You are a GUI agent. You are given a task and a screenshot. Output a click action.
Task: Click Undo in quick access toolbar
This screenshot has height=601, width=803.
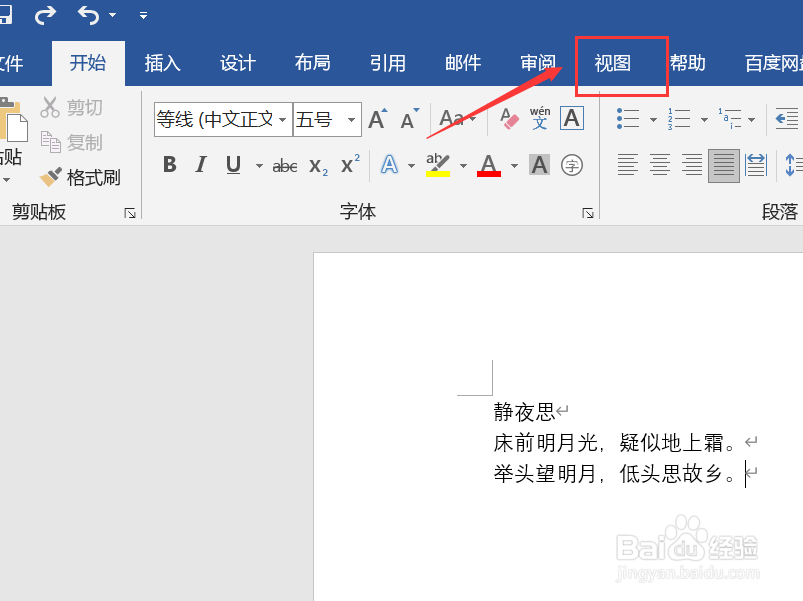[88, 15]
